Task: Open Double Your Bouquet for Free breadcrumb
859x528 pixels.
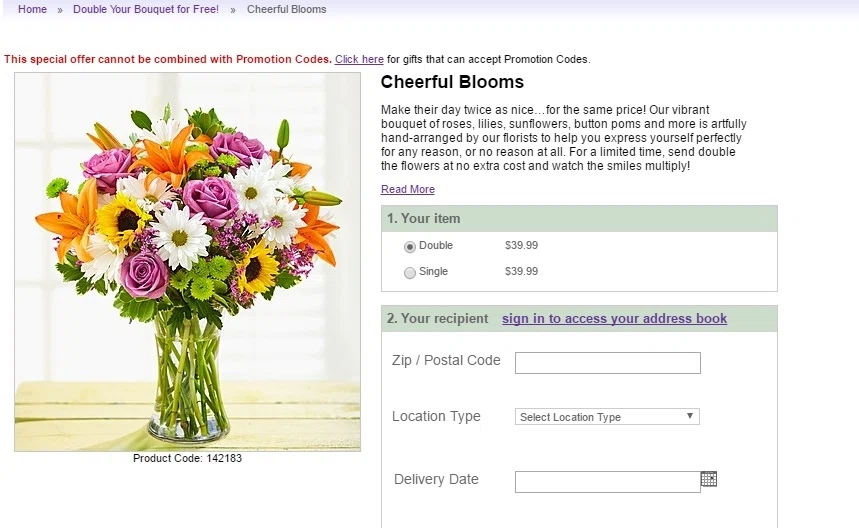Action: point(146,9)
